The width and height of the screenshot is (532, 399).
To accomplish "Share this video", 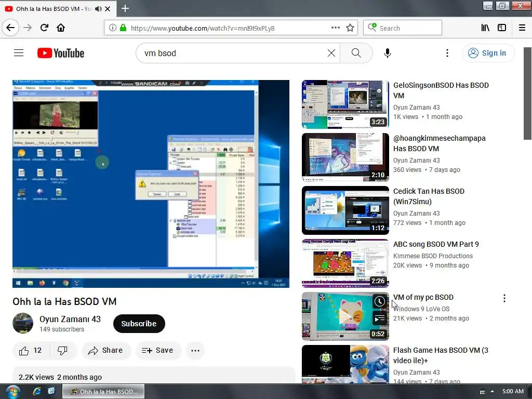I will click(106, 351).
